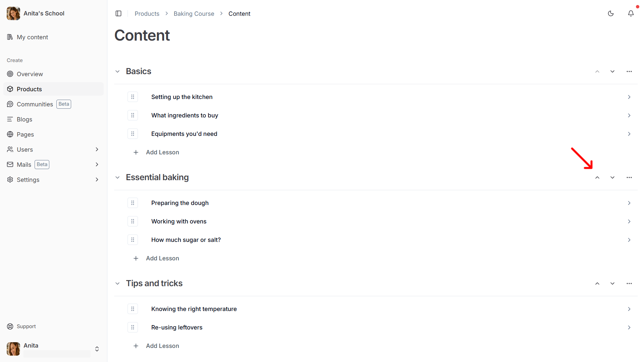Click drag handle for Setting up the kitchen
Image resolution: width=644 pixels, height=362 pixels.
point(133,97)
